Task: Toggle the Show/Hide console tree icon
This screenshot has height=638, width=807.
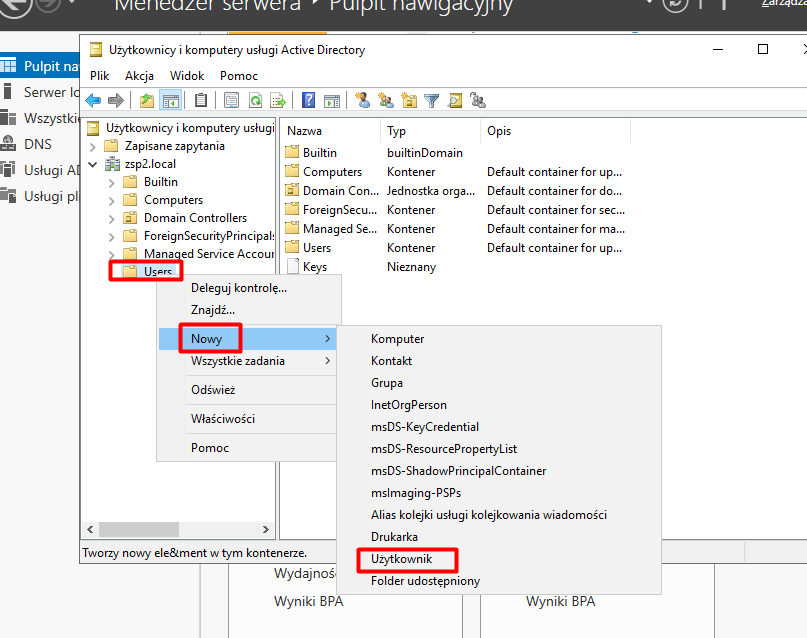Action: point(170,100)
